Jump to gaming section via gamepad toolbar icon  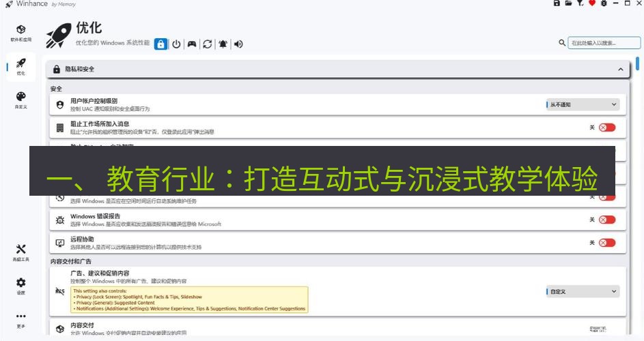tap(192, 44)
